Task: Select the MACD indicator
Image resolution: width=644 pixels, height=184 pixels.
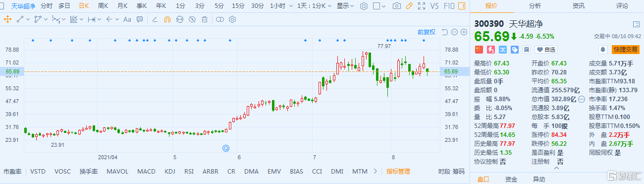Action: [146, 172]
